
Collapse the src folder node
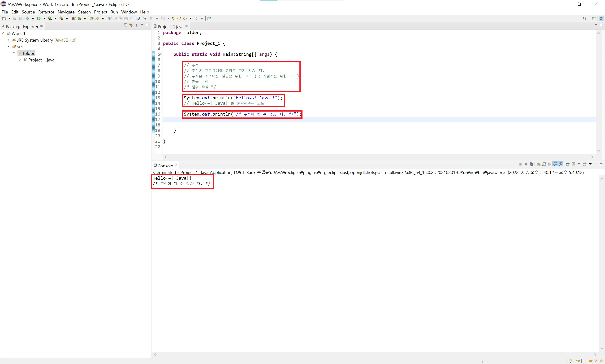pos(8,46)
